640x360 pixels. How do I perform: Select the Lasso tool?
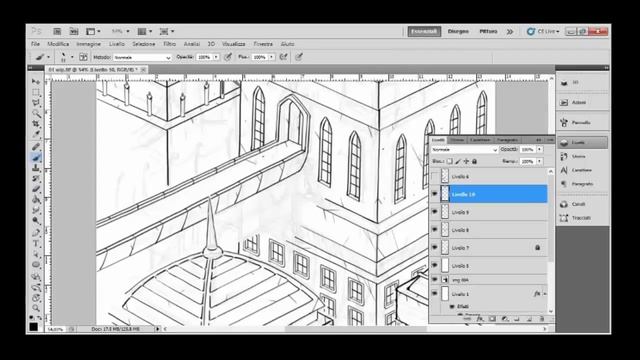coord(36,103)
